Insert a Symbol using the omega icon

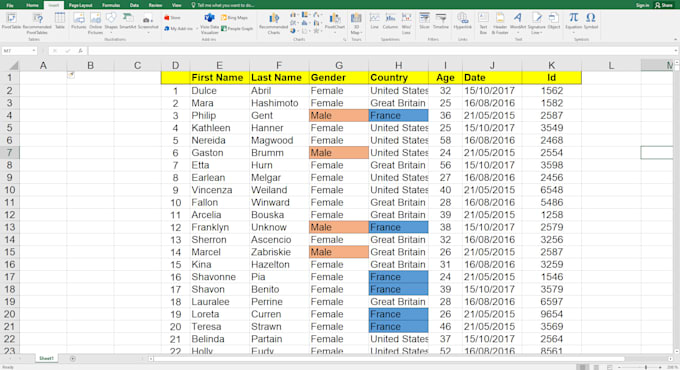click(x=591, y=21)
